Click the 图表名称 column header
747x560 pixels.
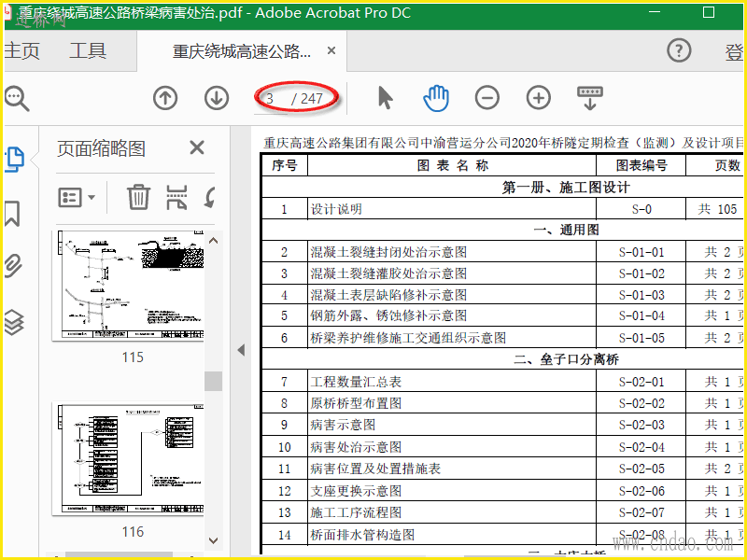click(x=453, y=165)
